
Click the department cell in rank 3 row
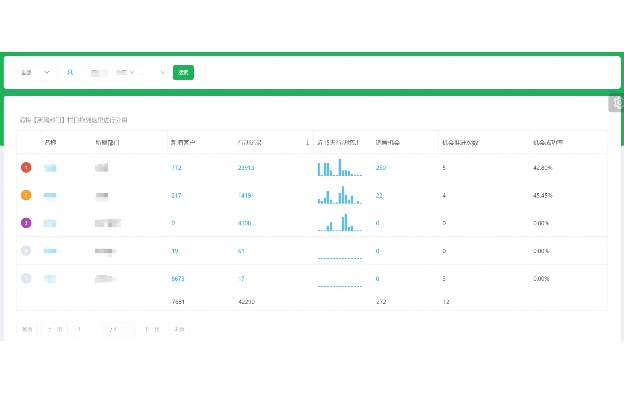coord(108,223)
